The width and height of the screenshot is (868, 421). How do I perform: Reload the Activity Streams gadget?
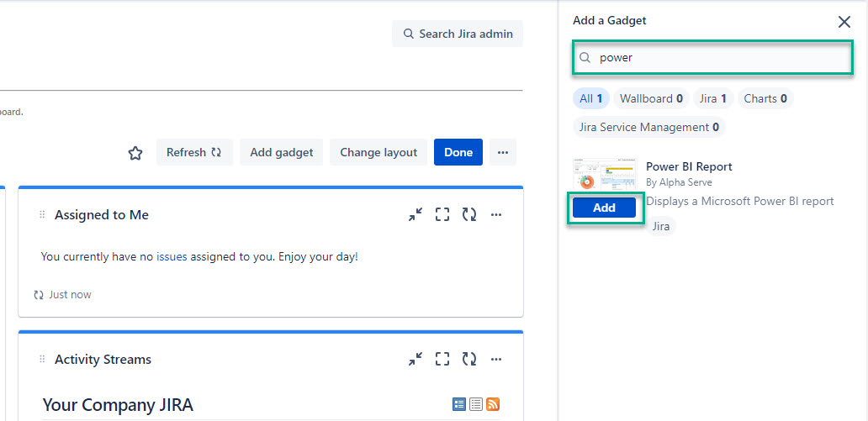469,360
